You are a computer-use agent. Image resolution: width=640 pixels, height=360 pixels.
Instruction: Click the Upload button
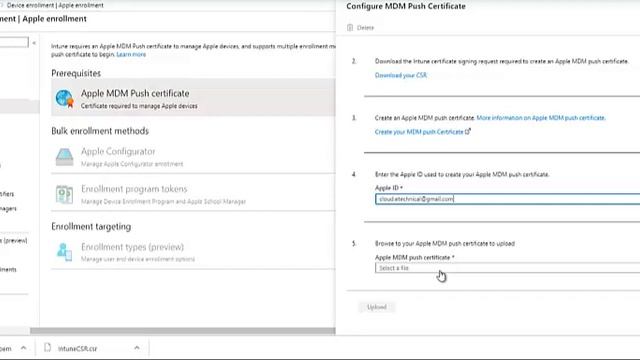pyautogui.click(x=376, y=307)
